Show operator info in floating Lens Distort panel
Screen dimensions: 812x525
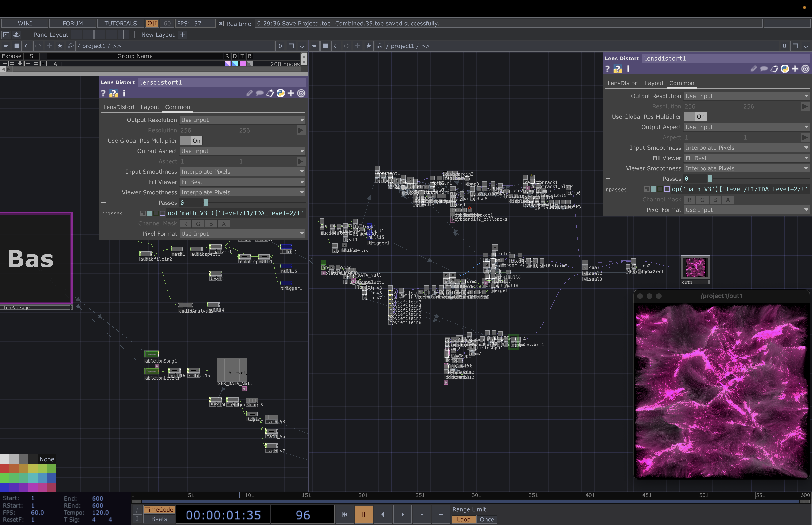click(124, 93)
